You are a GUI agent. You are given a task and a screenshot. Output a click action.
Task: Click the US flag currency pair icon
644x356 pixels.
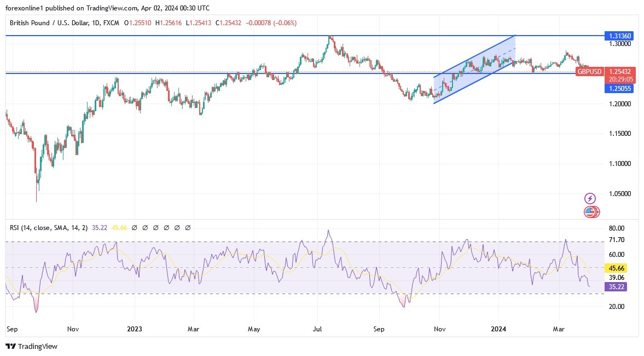coord(591,211)
